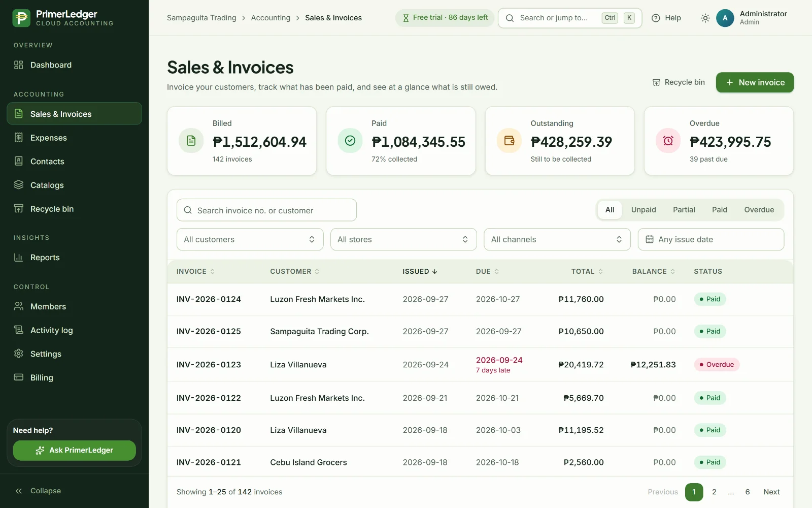Click the Ask PrimerLedger button

(74, 450)
